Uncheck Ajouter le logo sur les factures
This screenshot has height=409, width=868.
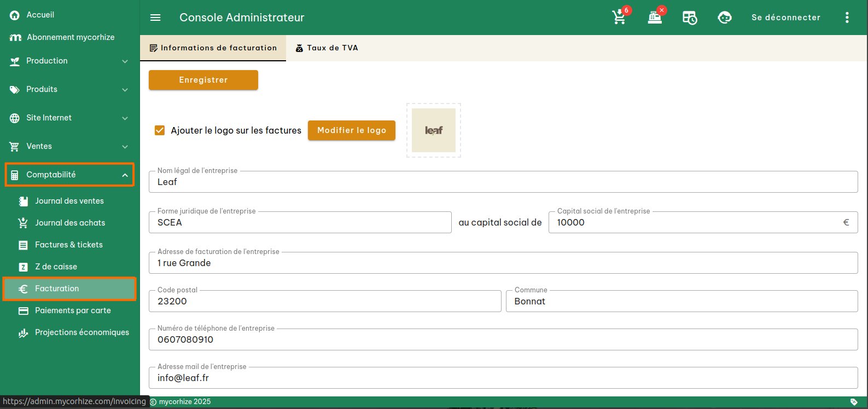pos(160,130)
